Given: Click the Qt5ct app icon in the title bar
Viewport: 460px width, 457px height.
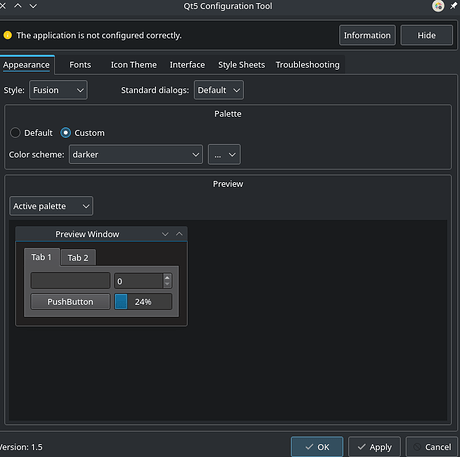Looking at the screenshot, I should 438,6.
